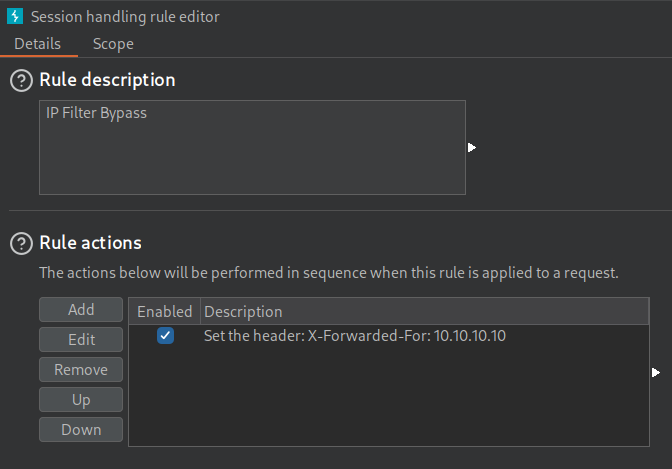Screen dimensions: 672x469
Task: Expand arrow beside the rule description box
Action: click(471, 147)
